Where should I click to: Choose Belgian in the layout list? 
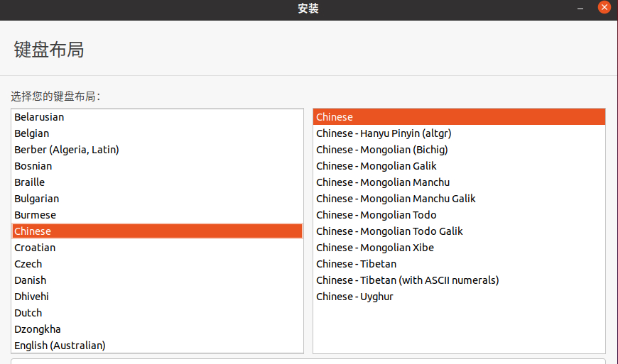click(157, 133)
